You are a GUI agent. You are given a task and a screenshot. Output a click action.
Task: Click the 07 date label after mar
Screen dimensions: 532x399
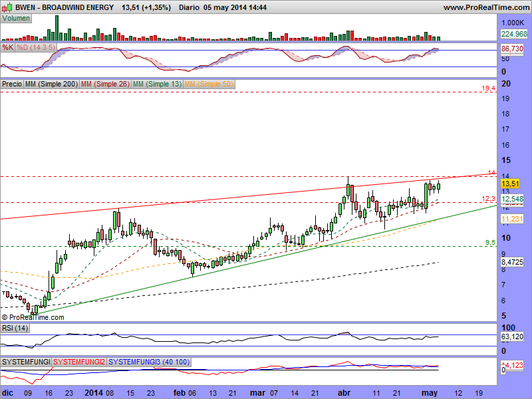(x=273, y=393)
